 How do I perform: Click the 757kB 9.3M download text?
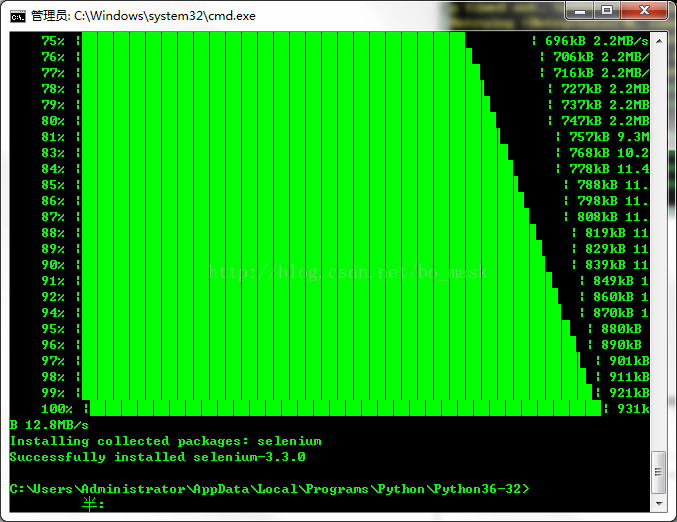click(x=609, y=136)
